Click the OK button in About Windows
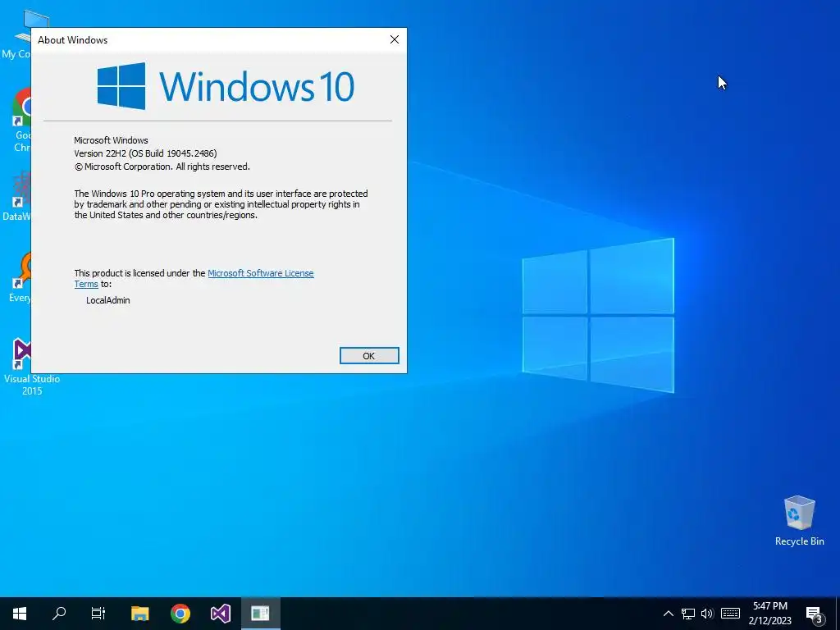This screenshot has width=840, height=630. [369, 356]
